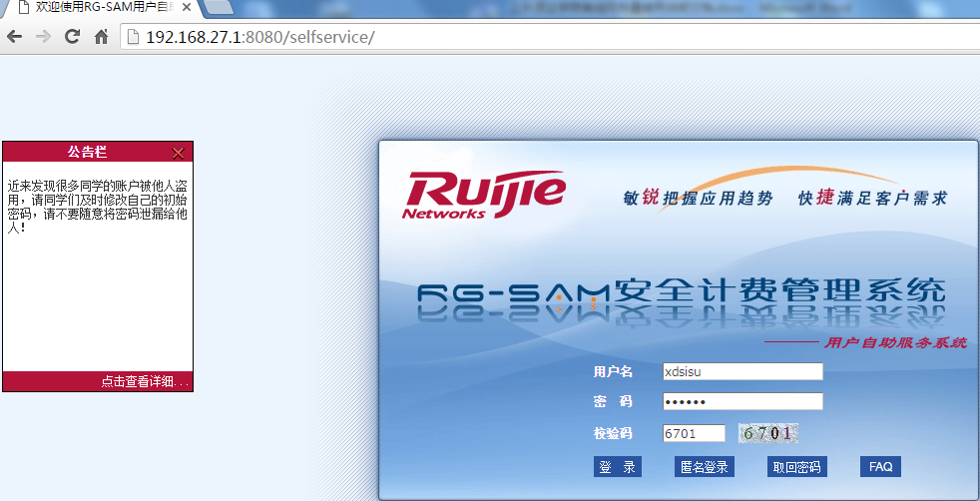Click the 校验码 verification code field
This screenshot has height=501, width=980.
(x=694, y=433)
